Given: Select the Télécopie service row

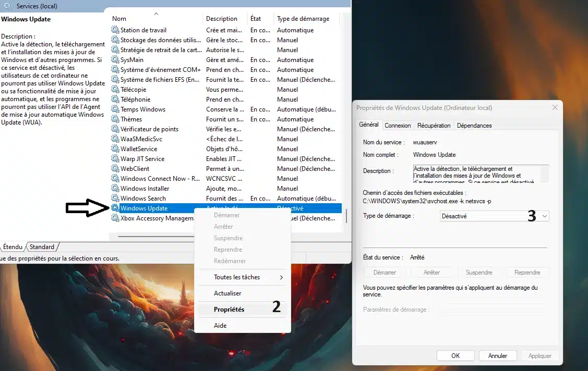Looking at the screenshot, I should (x=226, y=89).
